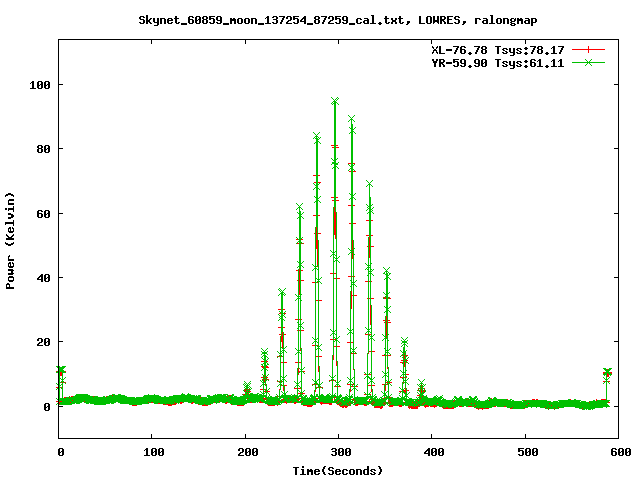
Task: Click the y-axis tick label 20
Action: click(x=43, y=342)
